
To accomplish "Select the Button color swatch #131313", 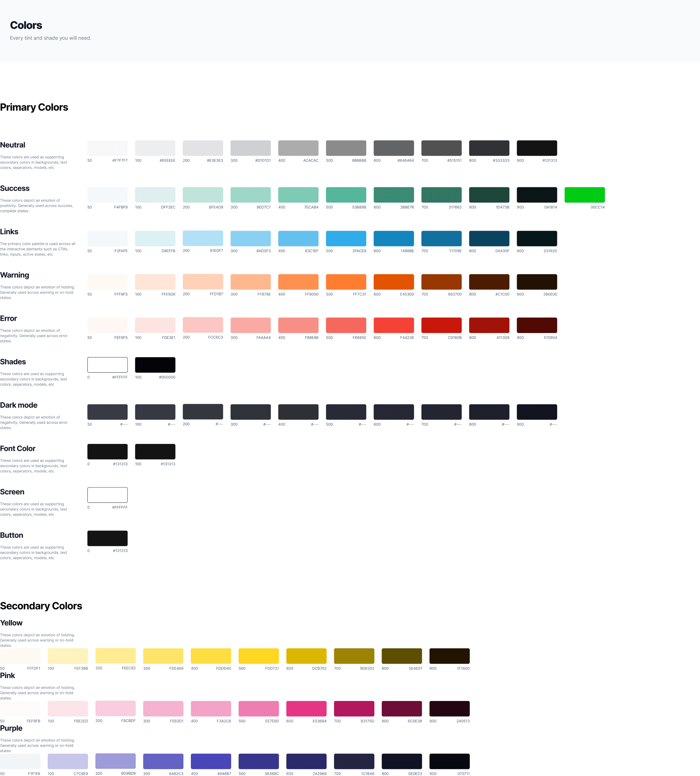I will point(107,538).
